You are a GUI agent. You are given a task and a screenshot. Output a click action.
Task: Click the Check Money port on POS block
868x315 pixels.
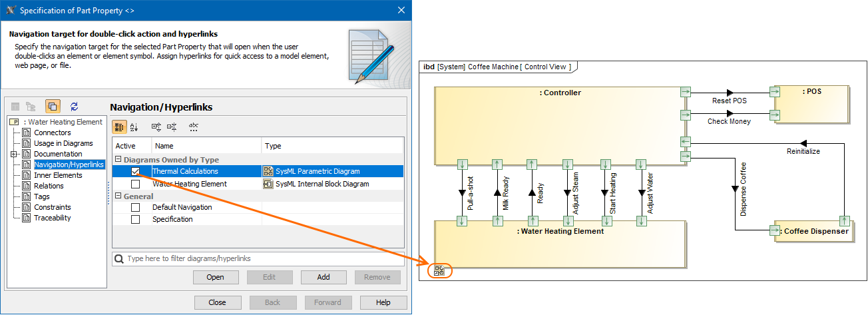[x=774, y=115]
